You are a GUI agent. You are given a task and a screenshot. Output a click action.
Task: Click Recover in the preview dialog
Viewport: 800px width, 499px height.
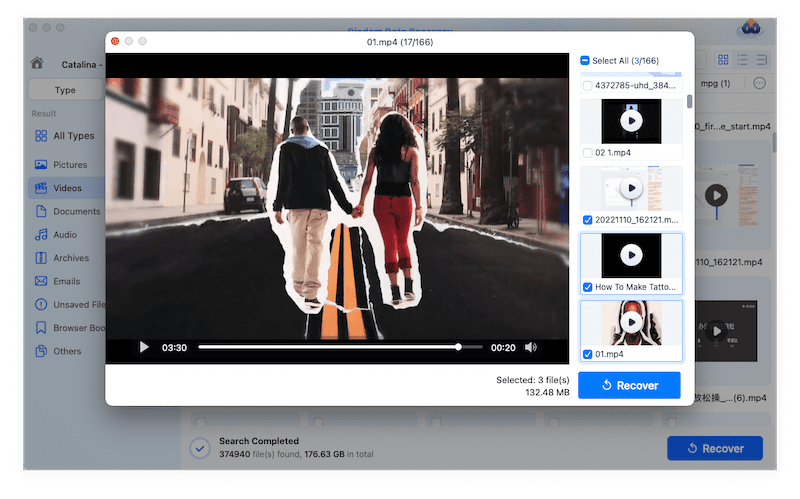click(629, 385)
